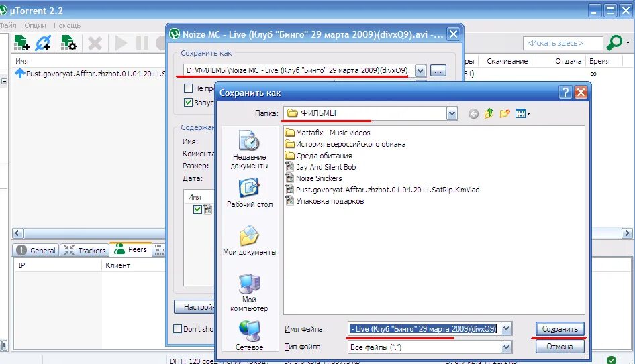Image resolution: width=635 pixels, height=364 pixels.
Task: Click the Back arrow in Save dialog
Action: coord(473,114)
